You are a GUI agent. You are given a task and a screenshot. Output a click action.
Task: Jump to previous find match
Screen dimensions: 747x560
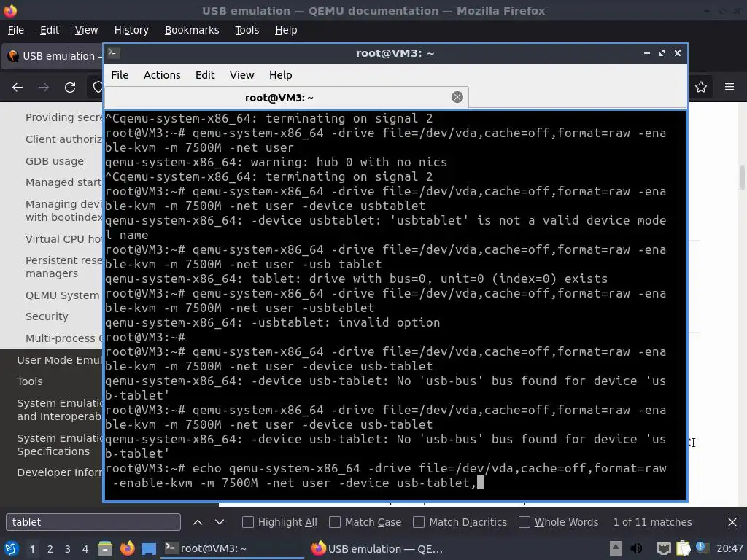coord(197,522)
